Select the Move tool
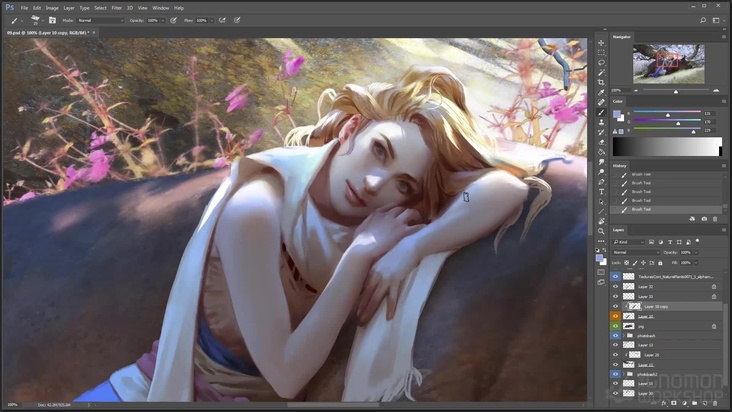This screenshot has height=412, width=732. 601,42
